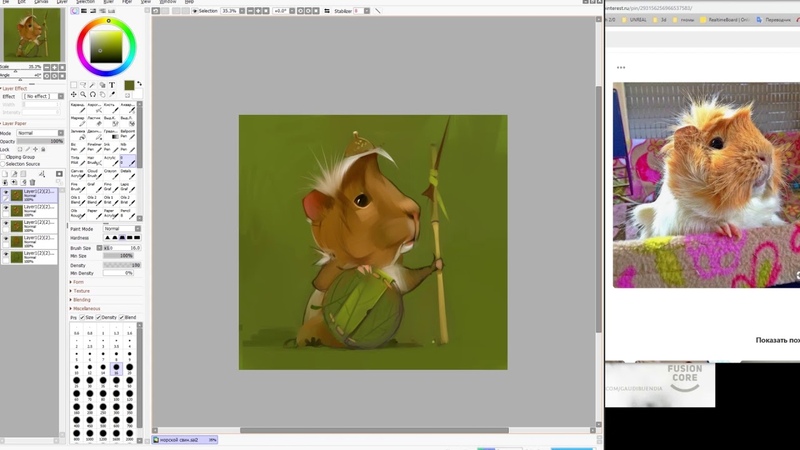Expand the Miscellaneous section
The width and height of the screenshot is (800, 450).
pos(85,308)
